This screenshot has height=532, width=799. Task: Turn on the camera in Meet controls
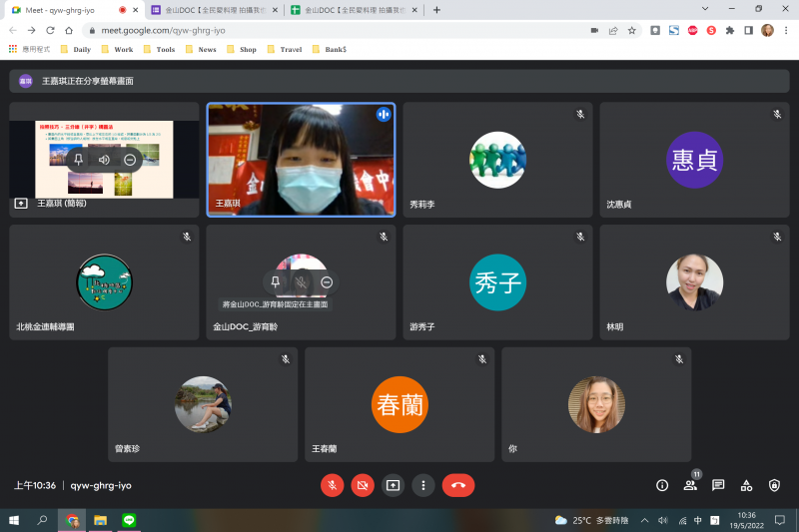click(363, 485)
